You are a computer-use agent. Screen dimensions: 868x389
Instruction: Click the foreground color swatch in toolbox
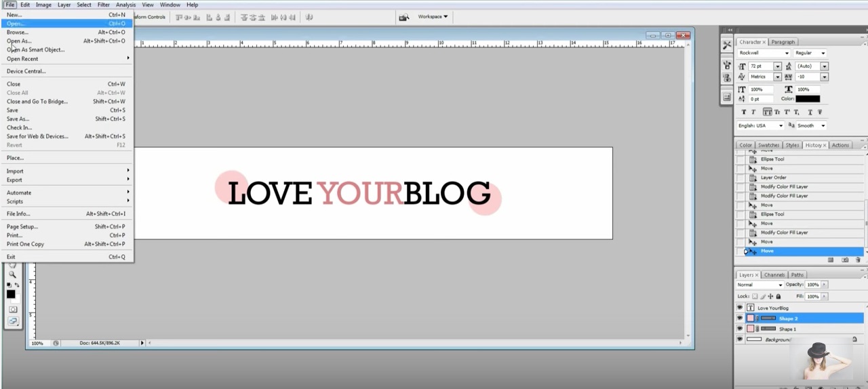pyautogui.click(x=10, y=294)
